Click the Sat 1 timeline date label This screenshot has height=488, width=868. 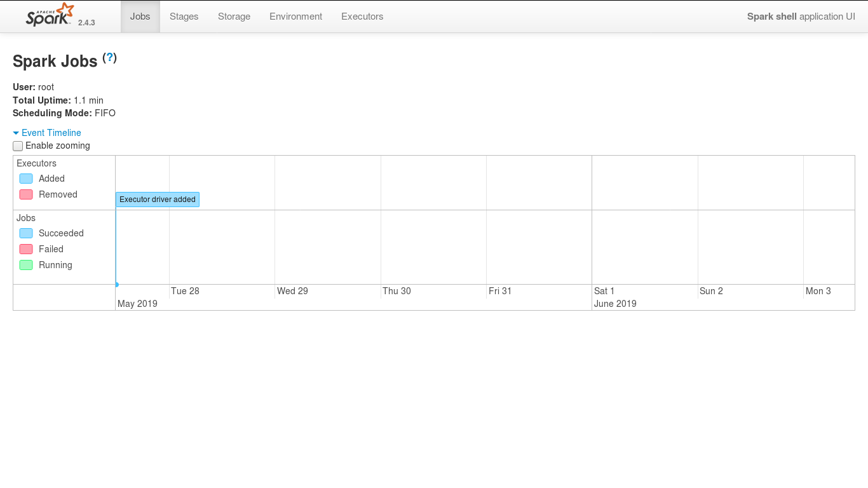[x=604, y=291]
